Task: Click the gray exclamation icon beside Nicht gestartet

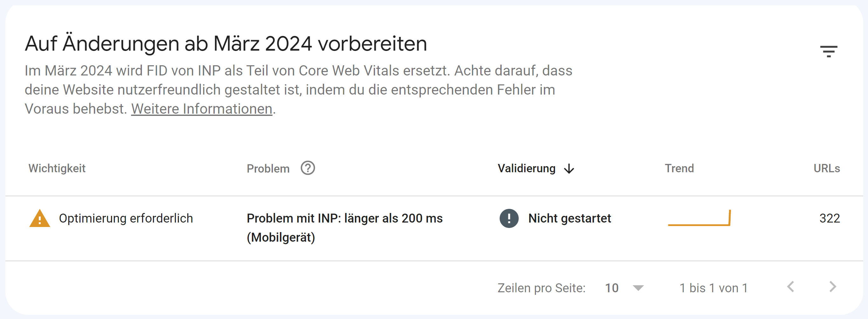Action: [509, 218]
